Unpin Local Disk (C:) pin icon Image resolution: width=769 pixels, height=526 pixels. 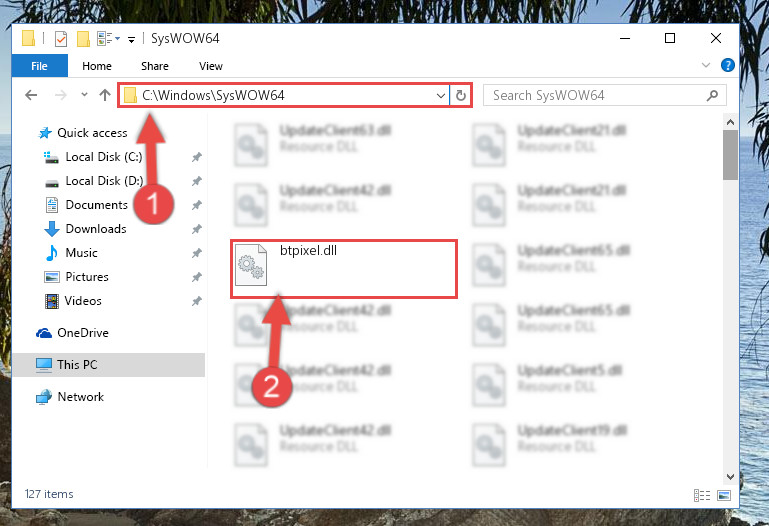(197, 157)
